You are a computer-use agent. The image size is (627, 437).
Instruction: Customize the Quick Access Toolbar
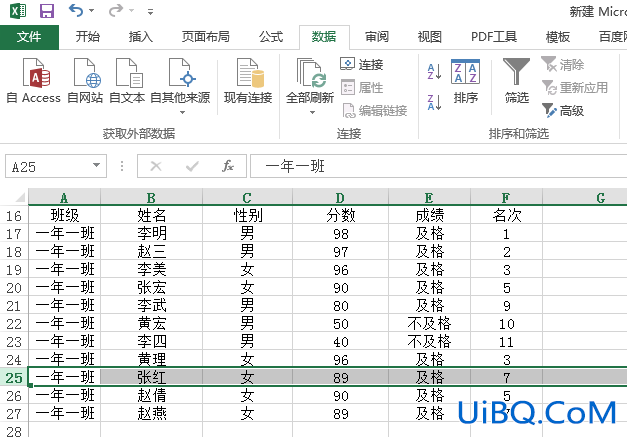tap(150, 12)
